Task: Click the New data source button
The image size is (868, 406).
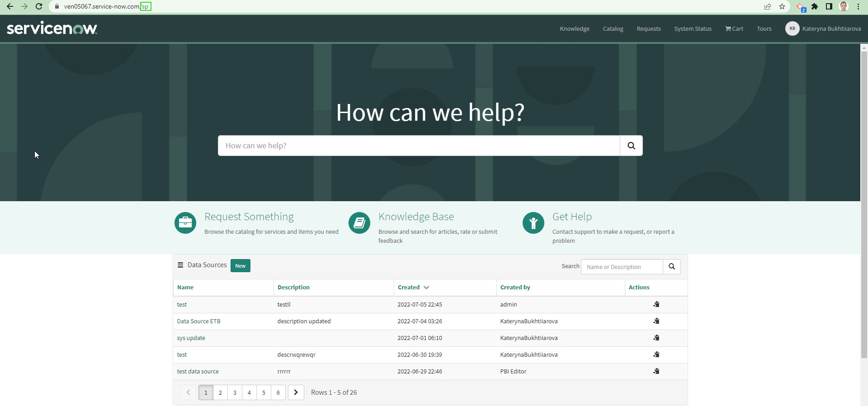Action: 240,266
